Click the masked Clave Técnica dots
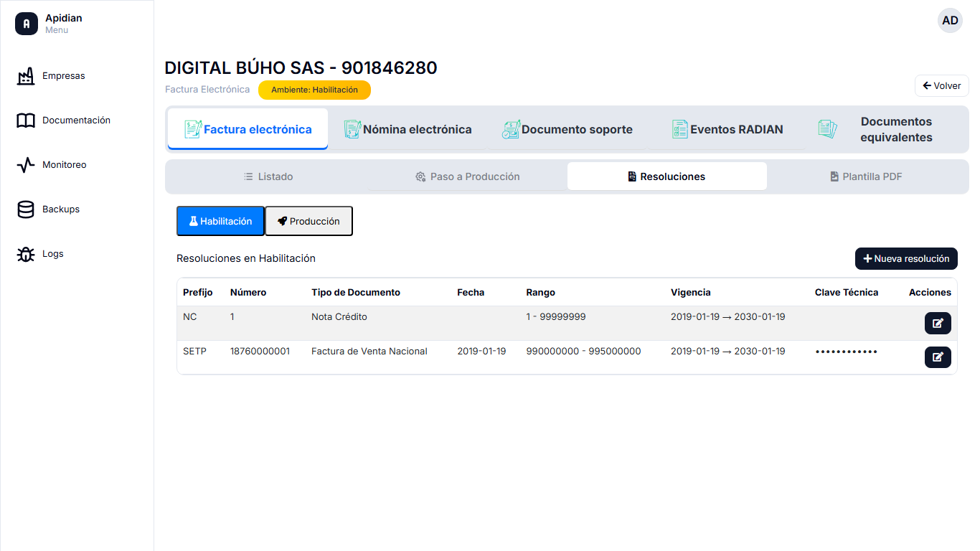The width and height of the screenshot is (980, 551). coord(847,352)
